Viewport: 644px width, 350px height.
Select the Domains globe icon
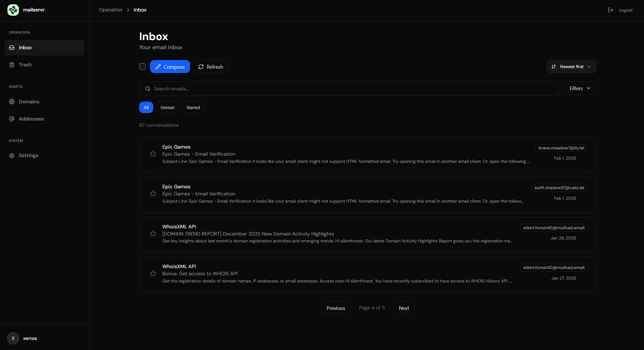pos(12,102)
